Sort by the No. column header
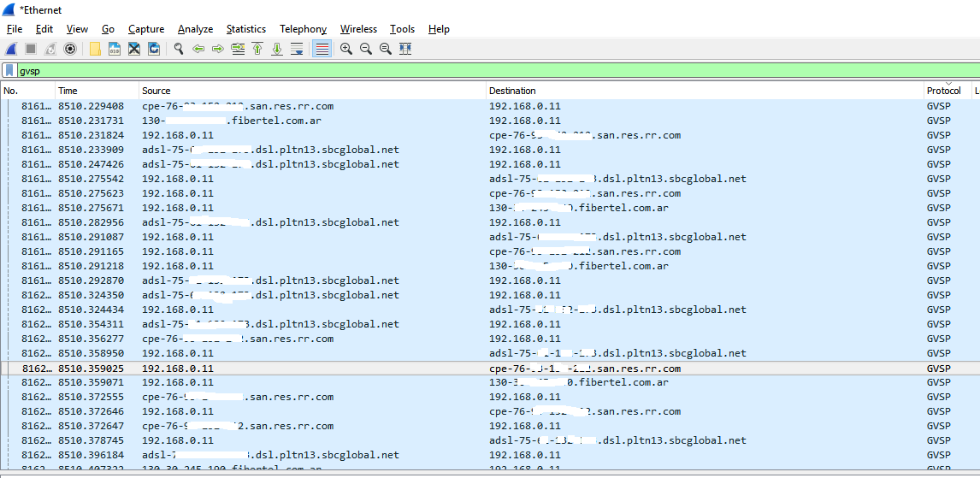The height and width of the screenshot is (478, 980). 28,91
